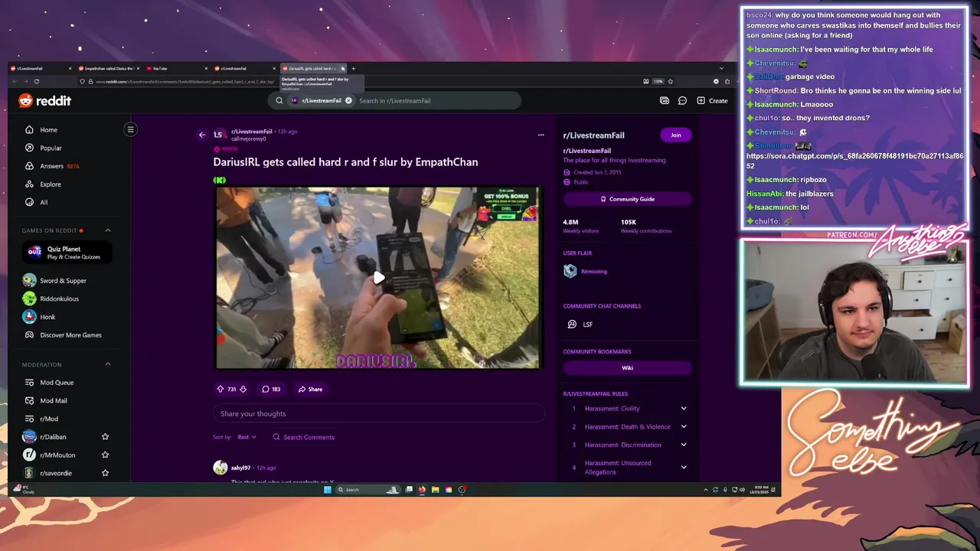Open the Sort by Best dropdown
980x551 pixels.
[247, 437]
